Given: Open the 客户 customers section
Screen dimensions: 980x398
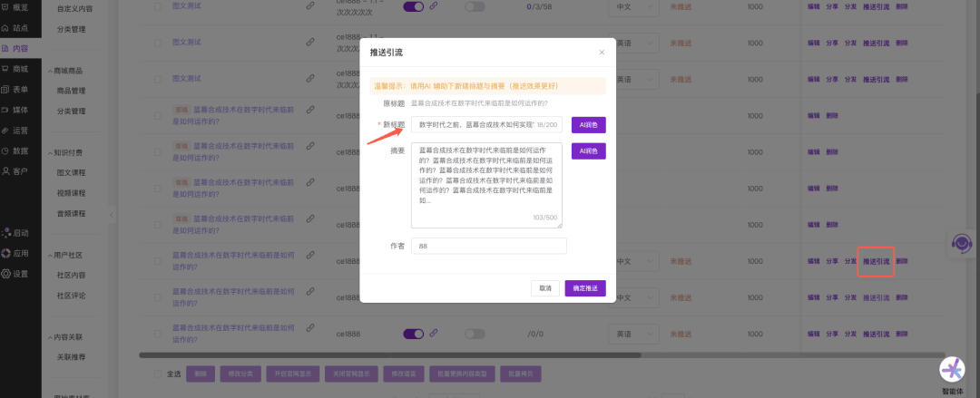Looking at the screenshot, I should tap(15, 171).
